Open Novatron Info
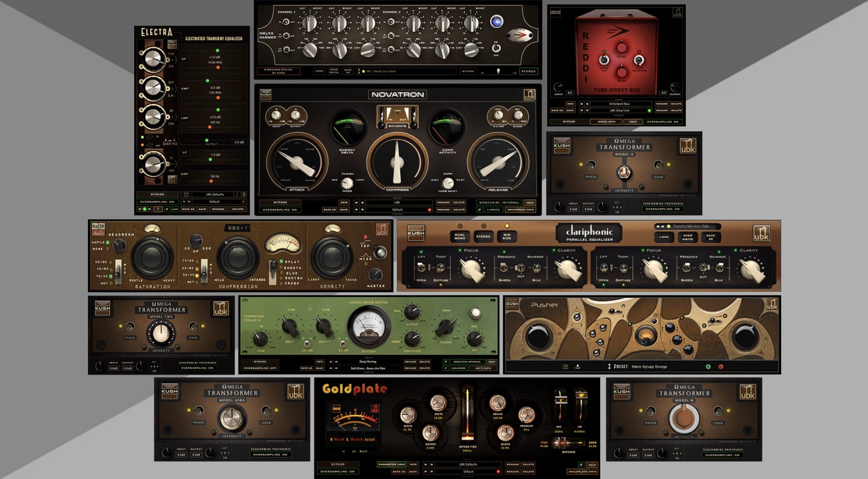The width and height of the screenshot is (868, 479). click(520, 210)
